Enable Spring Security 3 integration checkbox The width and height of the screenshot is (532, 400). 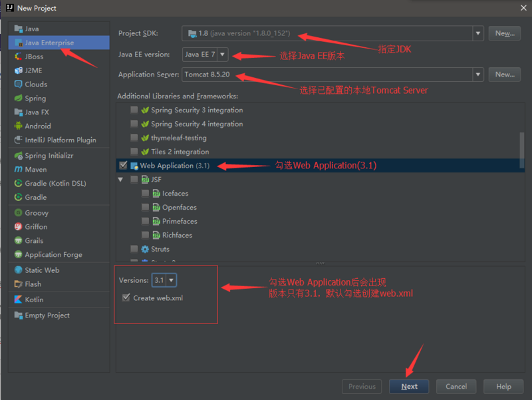(x=134, y=110)
